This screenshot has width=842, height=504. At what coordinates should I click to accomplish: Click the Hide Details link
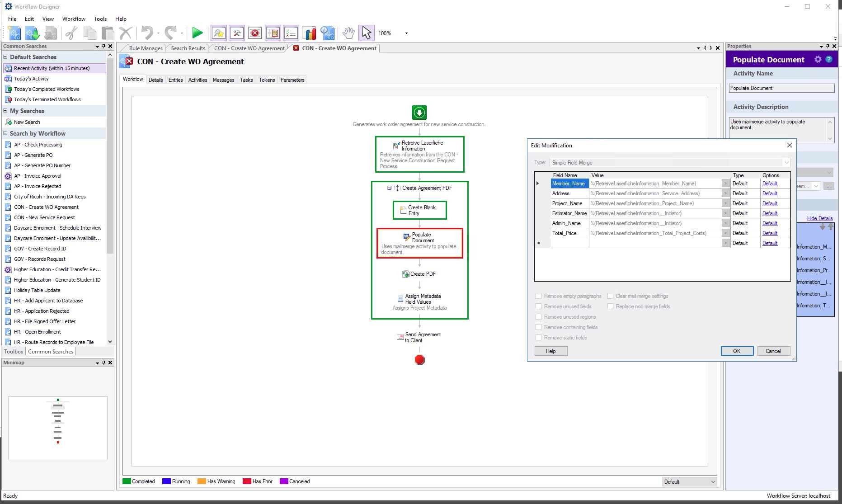coord(819,218)
